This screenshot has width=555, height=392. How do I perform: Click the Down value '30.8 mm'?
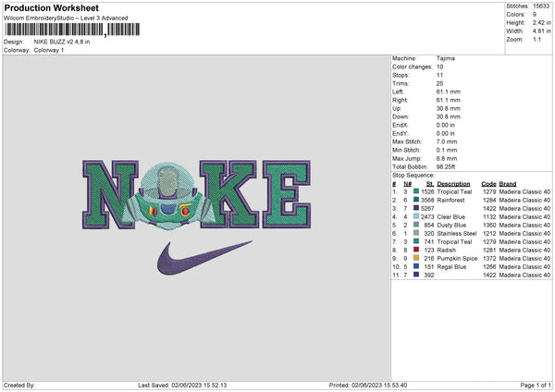coord(449,116)
